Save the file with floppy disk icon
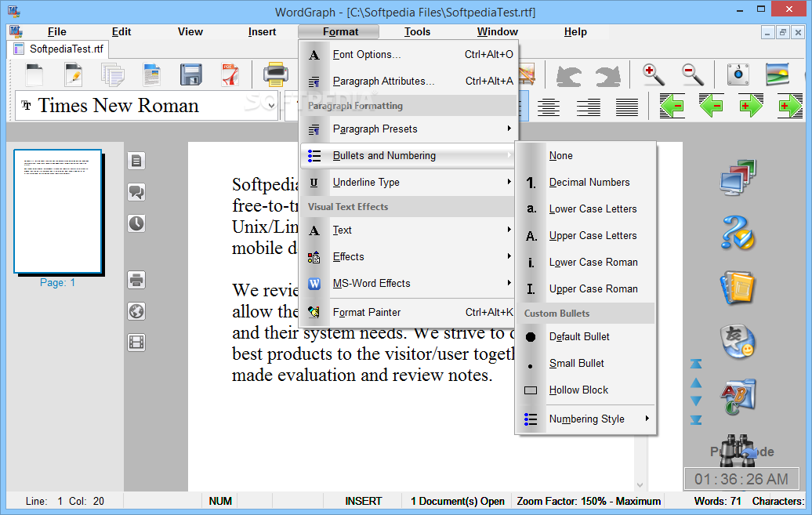The image size is (812, 515). click(x=190, y=74)
